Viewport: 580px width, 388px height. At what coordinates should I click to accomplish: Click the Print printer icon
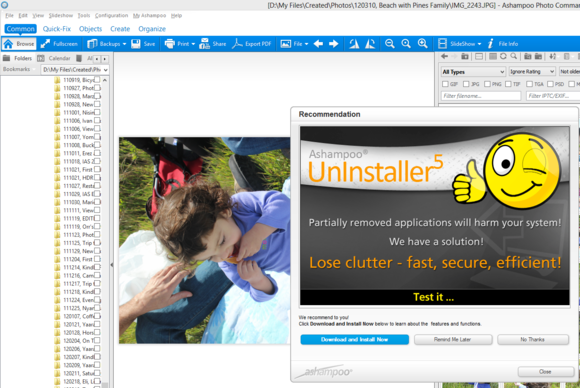click(169, 44)
